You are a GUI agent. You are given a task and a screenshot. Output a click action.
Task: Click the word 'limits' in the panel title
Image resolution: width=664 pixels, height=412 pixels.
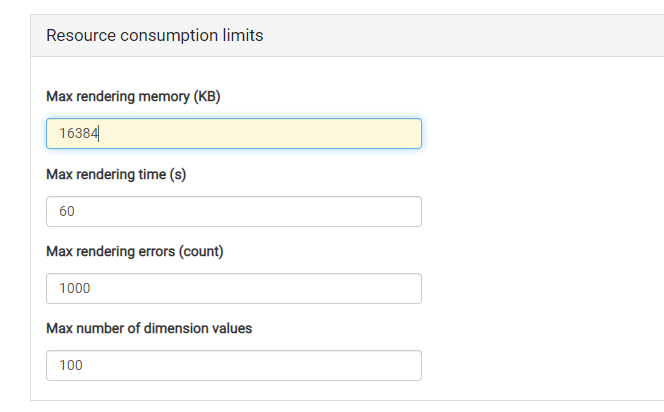point(243,36)
